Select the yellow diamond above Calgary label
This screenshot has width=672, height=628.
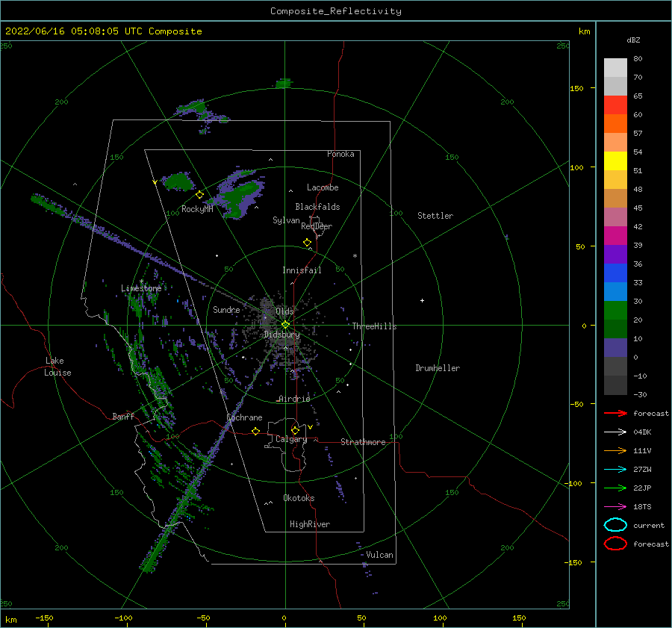pos(295,430)
